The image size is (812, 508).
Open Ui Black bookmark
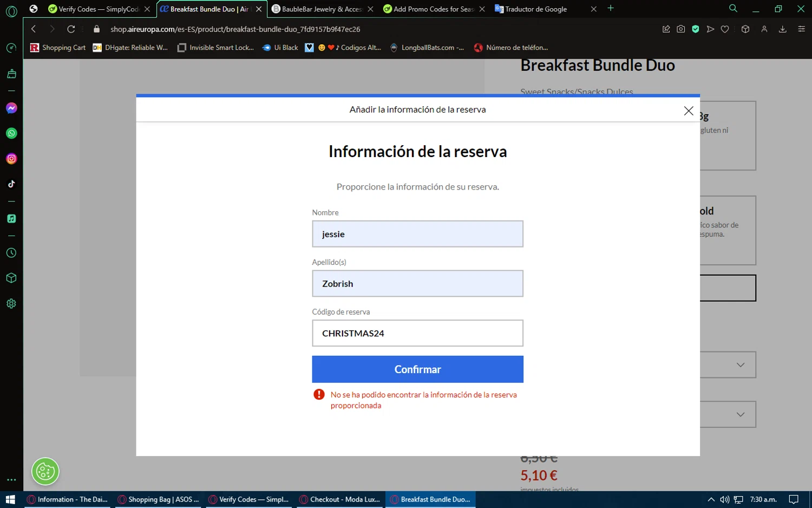tap(280, 48)
